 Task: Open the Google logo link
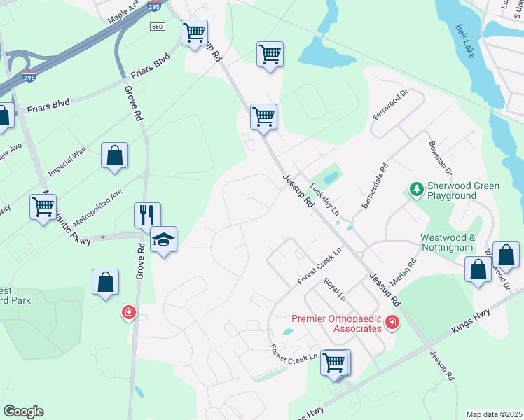tap(23, 412)
